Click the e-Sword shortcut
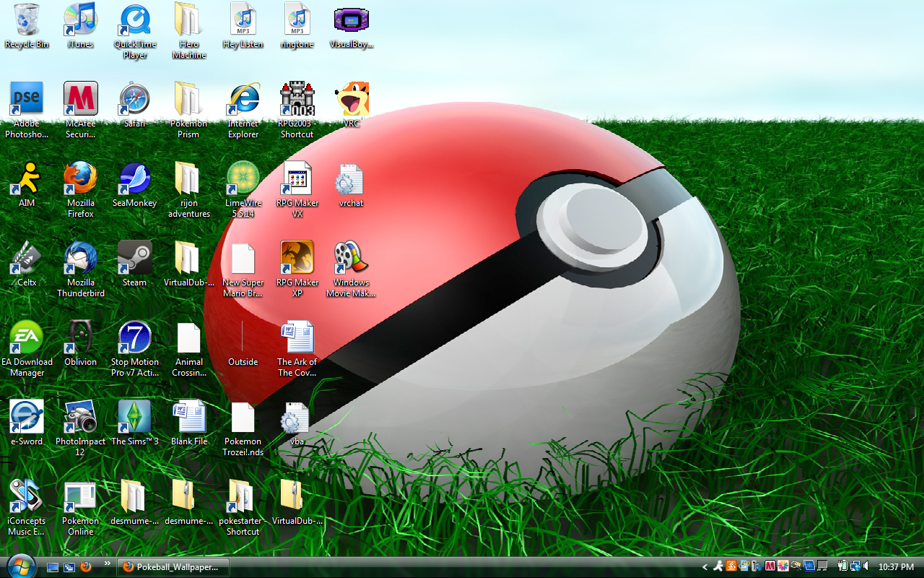This screenshot has width=924, height=578. click(27, 423)
